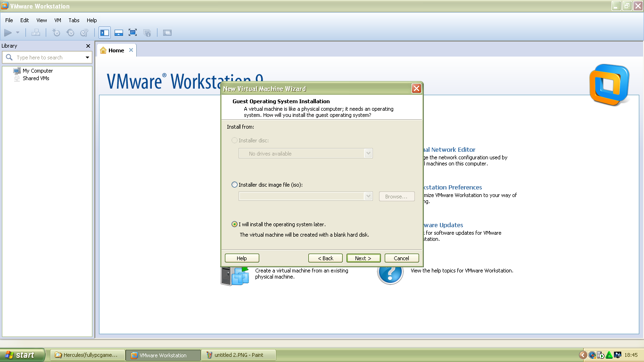Viewport: 644px width, 362px height.
Task: Click the Windows start button
Action: pyautogui.click(x=23, y=355)
